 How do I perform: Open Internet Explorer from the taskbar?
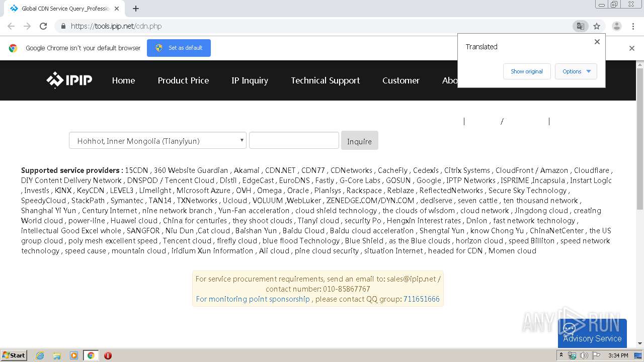click(40, 355)
